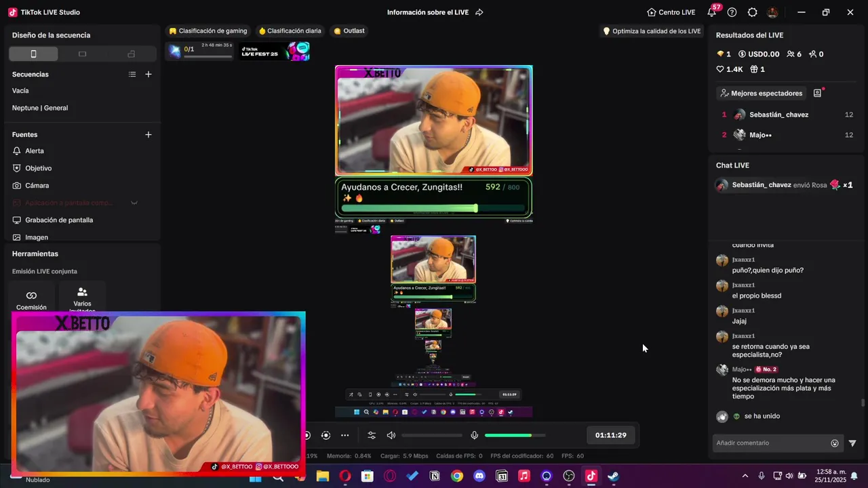Select viewer Majo ranked second
The image size is (868, 488).
(x=787, y=135)
